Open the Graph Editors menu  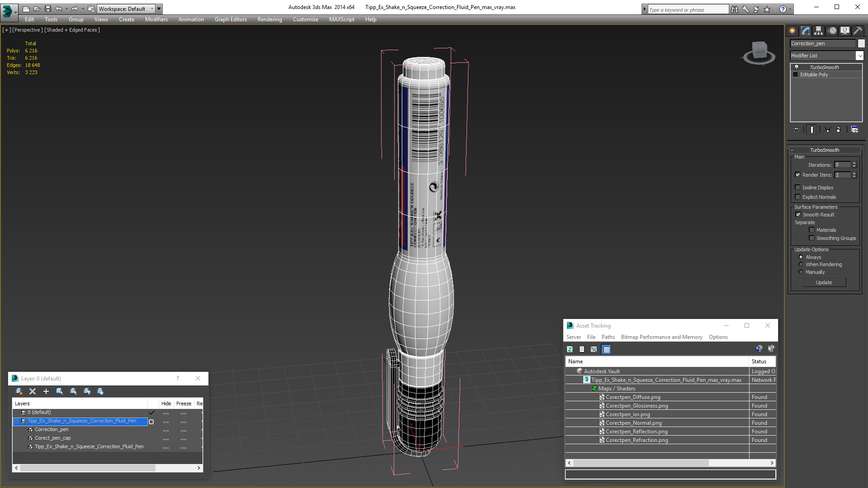(x=231, y=19)
